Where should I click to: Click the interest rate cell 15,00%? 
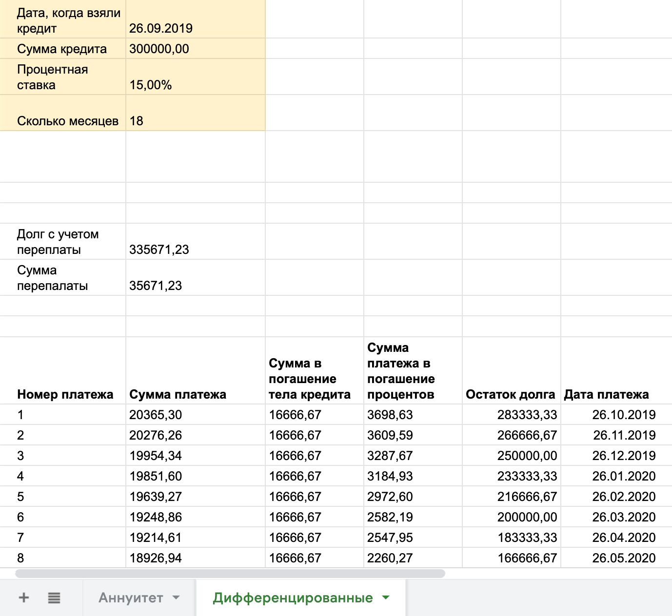point(196,77)
